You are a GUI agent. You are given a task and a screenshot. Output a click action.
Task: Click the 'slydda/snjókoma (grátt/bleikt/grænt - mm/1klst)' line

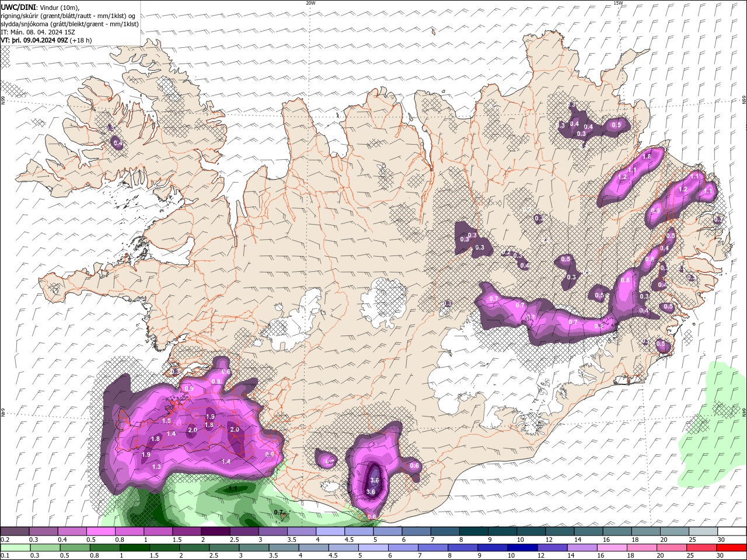69,24
